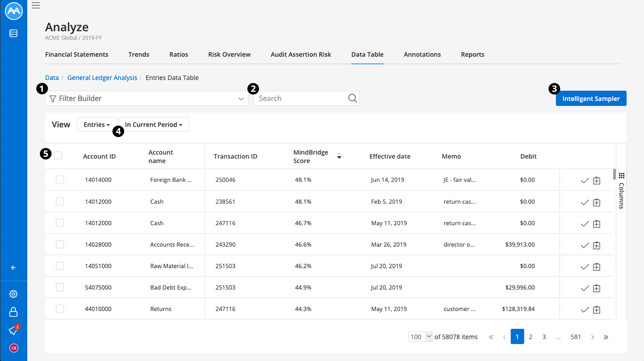Open the Entries view dropdown
Screen dimensions: 644x361
pos(97,125)
